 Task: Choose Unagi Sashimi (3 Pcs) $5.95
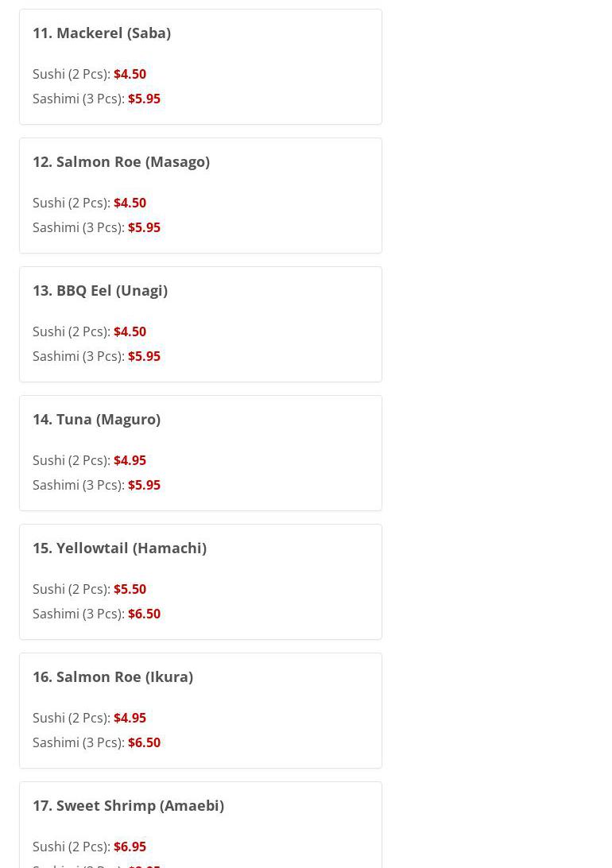96,356
